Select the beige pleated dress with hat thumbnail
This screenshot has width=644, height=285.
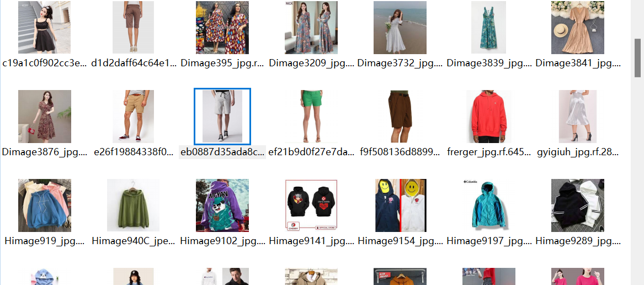click(577, 28)
